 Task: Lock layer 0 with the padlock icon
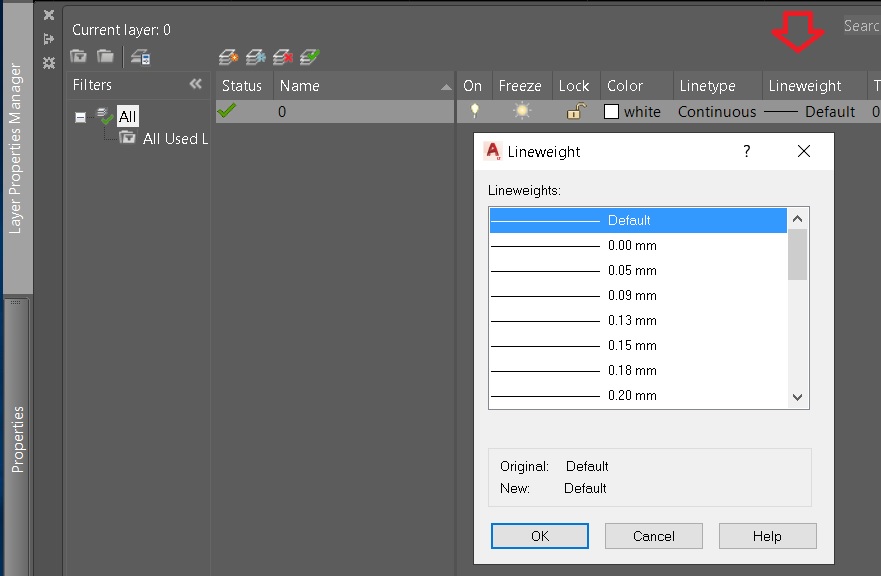point(575,111)
